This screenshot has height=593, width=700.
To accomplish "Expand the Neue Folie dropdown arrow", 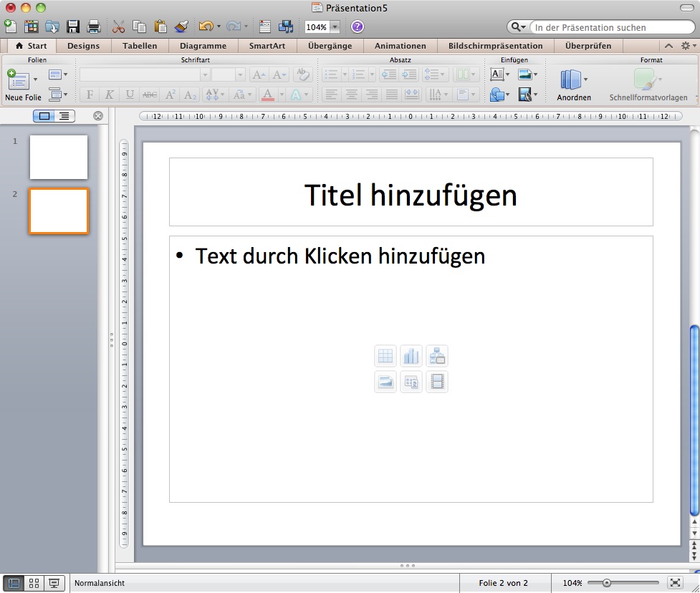I will 36,79.
